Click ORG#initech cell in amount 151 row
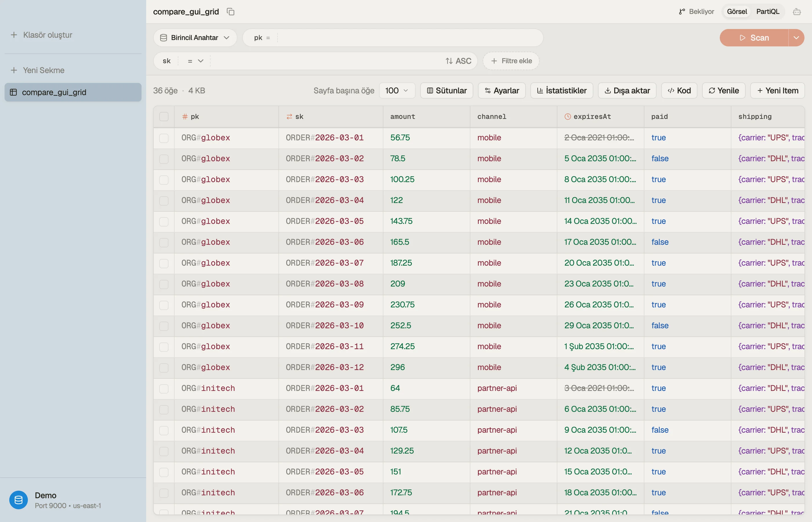Image resolution: width=812 pixels, height=522 pixels. pyautogui.click(x=226, y=472)
